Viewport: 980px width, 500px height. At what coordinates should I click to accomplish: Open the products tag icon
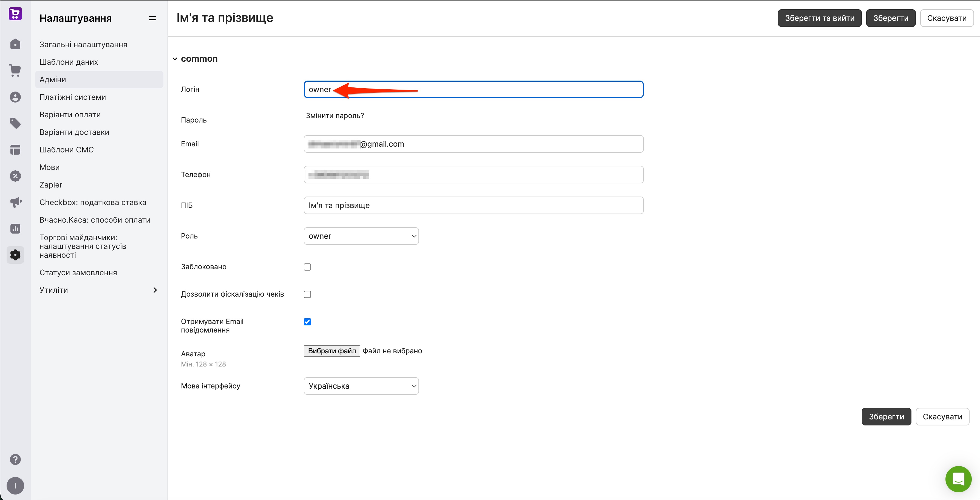point(15,123)
